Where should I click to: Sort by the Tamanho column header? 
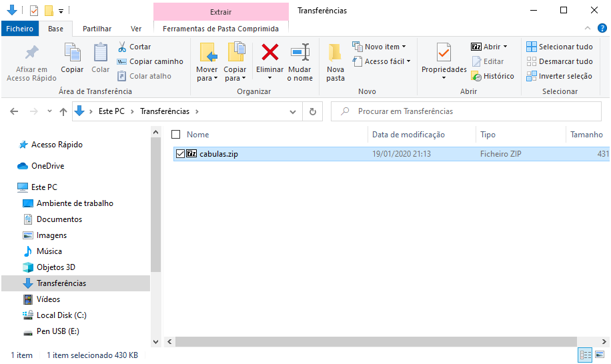click(587, 134)
